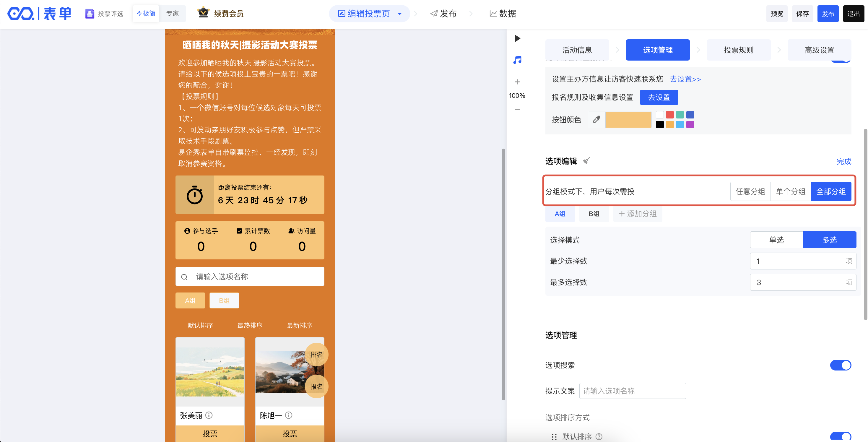Click the eyedropper color picker icon
Screen dimensions: 868x442
click(596, 120)
